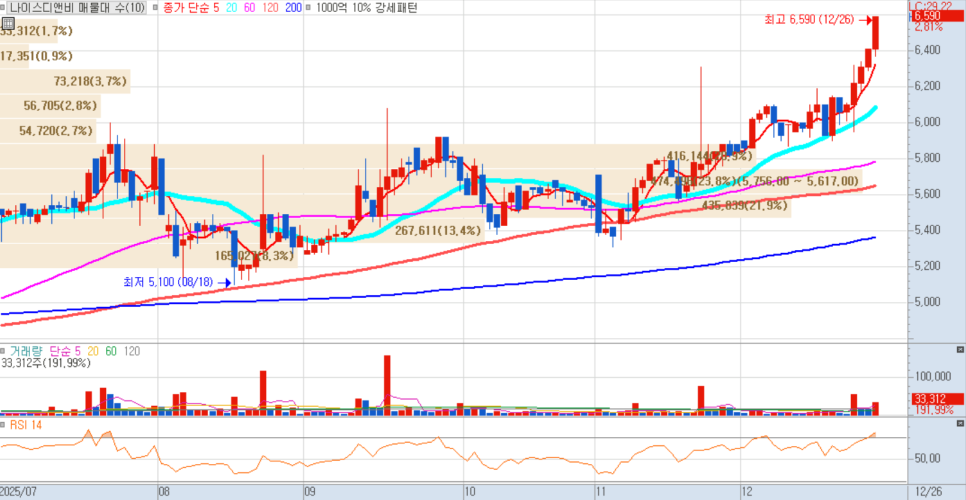The image size is (966, 500).
Task: Click the 6,400 price axis label
Action: coord(927,49)
